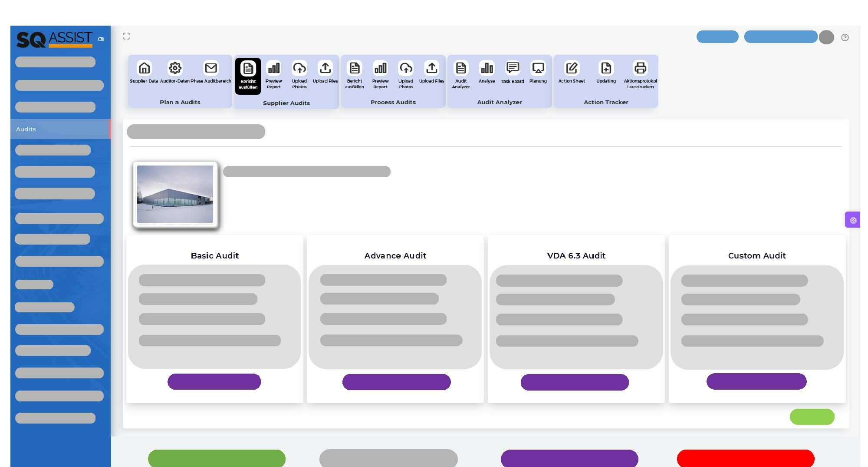Select Bericht ausfüllen under Supplier Audits
Viewport: 868px width, 467px height.
248,76
